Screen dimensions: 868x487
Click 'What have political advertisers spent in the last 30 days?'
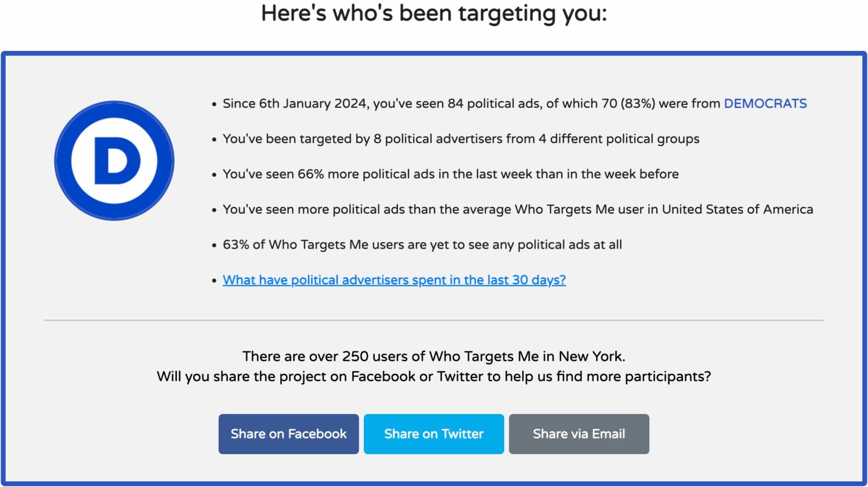(x=394, y=280)
